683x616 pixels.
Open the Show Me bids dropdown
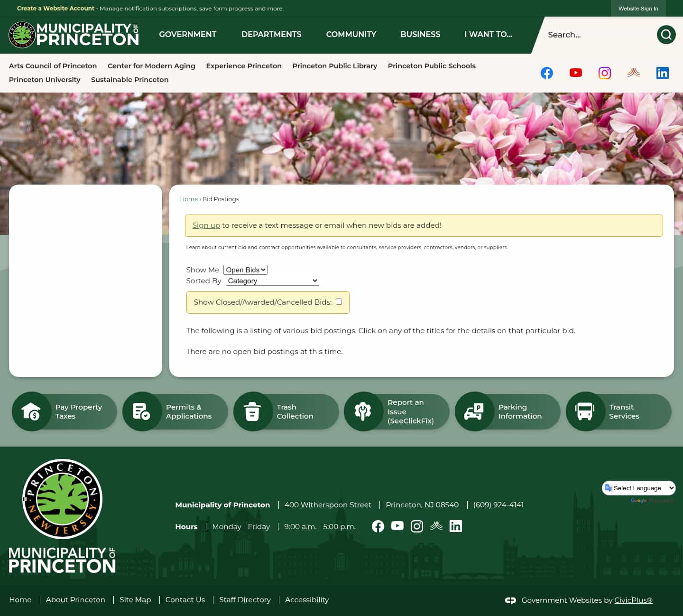click(x=245, y=270)
